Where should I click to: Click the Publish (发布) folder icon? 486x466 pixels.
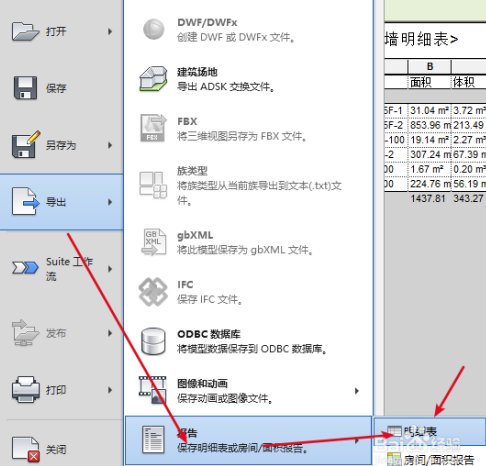[25, 332]
